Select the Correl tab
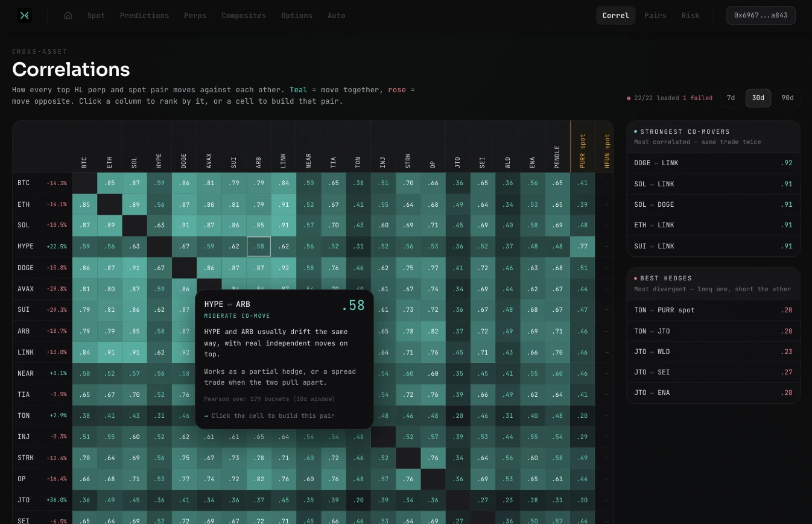Screen dimensions: 812x524 (x=615, y=16)
